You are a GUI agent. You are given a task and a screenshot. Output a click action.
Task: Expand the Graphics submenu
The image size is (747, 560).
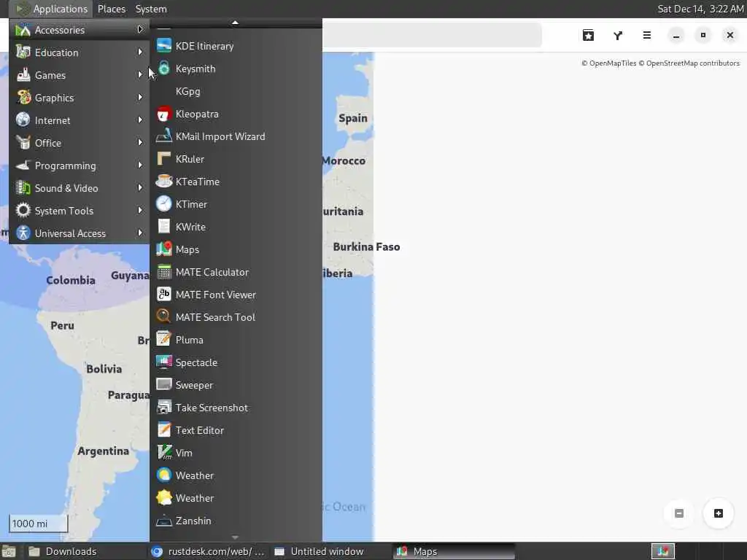79,98
